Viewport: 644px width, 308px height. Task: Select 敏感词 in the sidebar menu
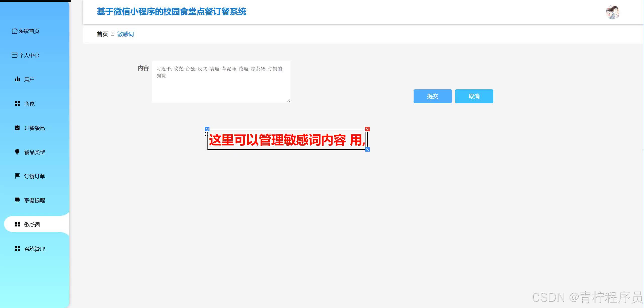pos(32,224)
